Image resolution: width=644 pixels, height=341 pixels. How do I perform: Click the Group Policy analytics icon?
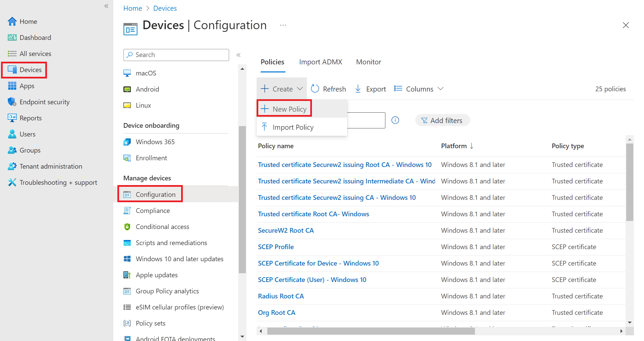tap(127, 291)
